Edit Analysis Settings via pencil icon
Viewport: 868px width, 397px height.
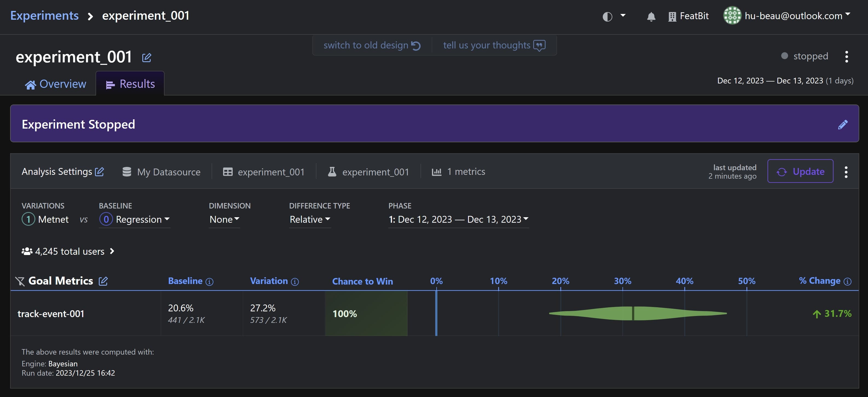click(99, 172)
